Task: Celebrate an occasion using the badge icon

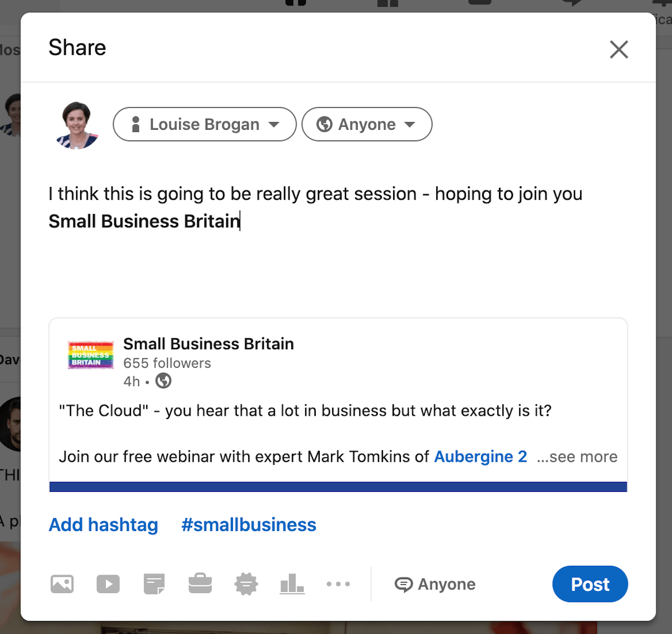Action: 246,584
